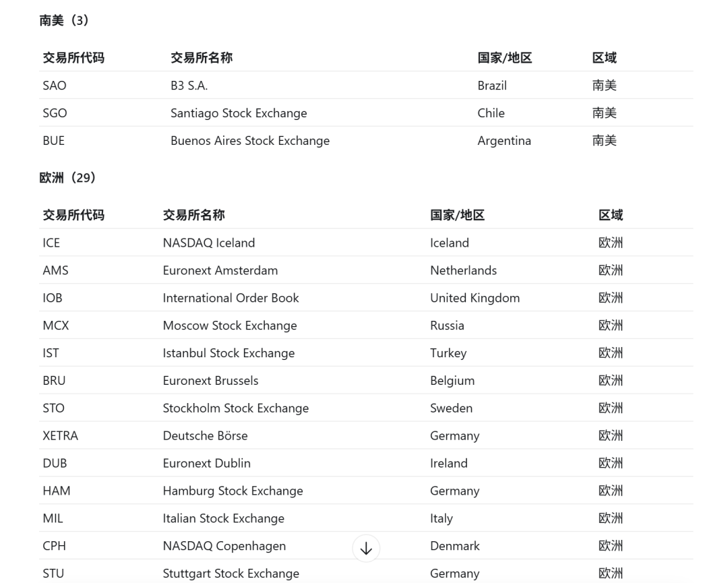
Task: Click the IST exchange code cell
Action: pos(51,353)
